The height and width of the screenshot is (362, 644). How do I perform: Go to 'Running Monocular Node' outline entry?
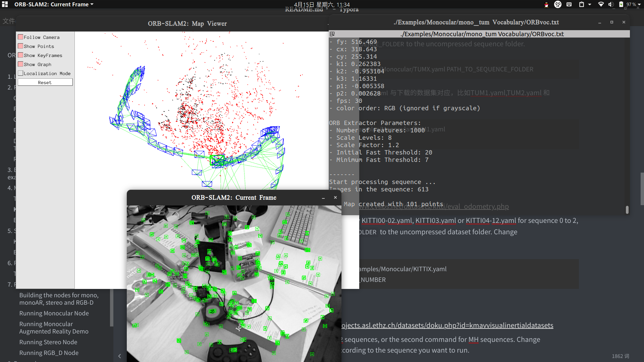tap(54, 313)
